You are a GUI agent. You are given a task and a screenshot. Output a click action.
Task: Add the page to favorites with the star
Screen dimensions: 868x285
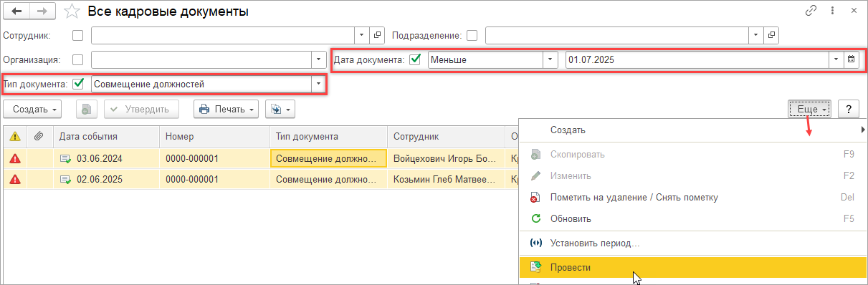71,11
